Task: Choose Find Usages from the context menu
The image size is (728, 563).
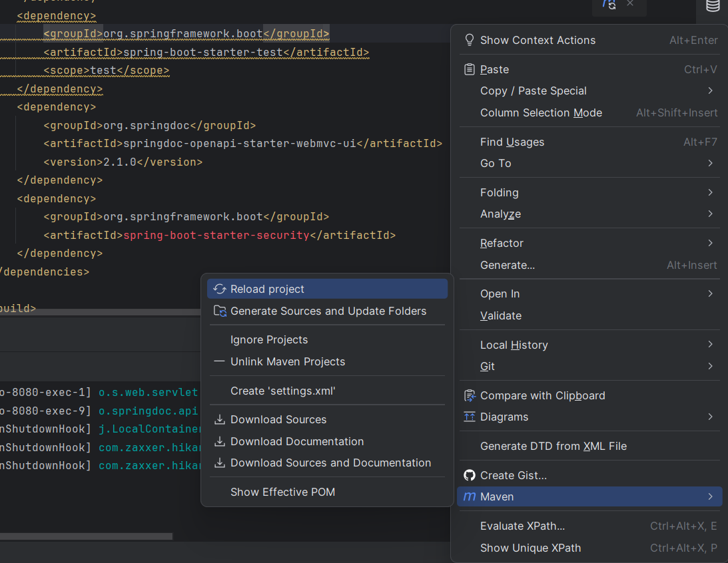Action: click(512, 142)
